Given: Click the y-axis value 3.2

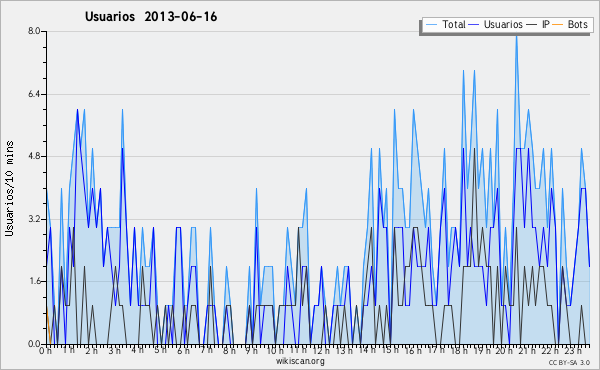Looking at the screenshot, I should tap(34, 219).
